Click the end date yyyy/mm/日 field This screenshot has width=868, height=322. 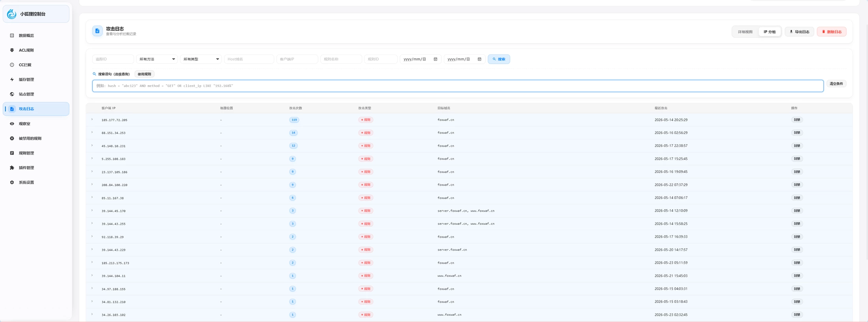point(464,59)
